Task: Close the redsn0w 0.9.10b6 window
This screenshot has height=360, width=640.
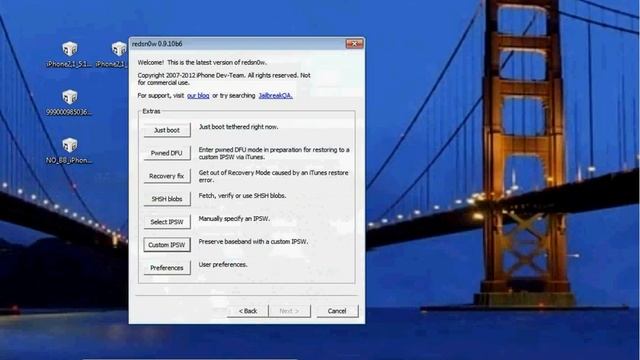Action: pyautogui.click(x=354, y=43)
